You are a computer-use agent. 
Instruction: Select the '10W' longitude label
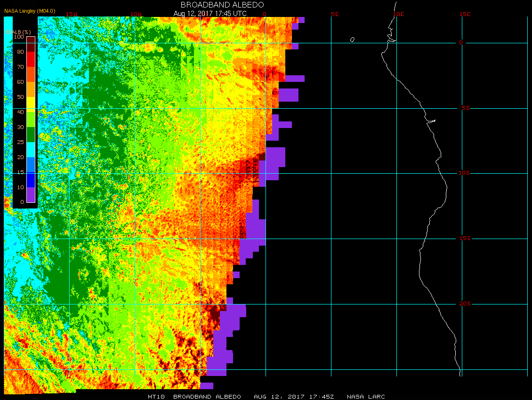pyautogui.click(x=136, y=14)
